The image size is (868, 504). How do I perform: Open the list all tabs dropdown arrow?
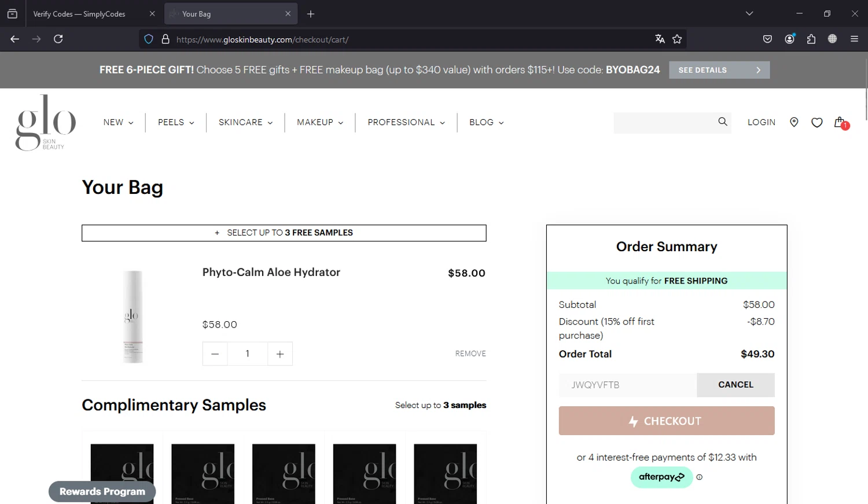click(x=749, y=14)
